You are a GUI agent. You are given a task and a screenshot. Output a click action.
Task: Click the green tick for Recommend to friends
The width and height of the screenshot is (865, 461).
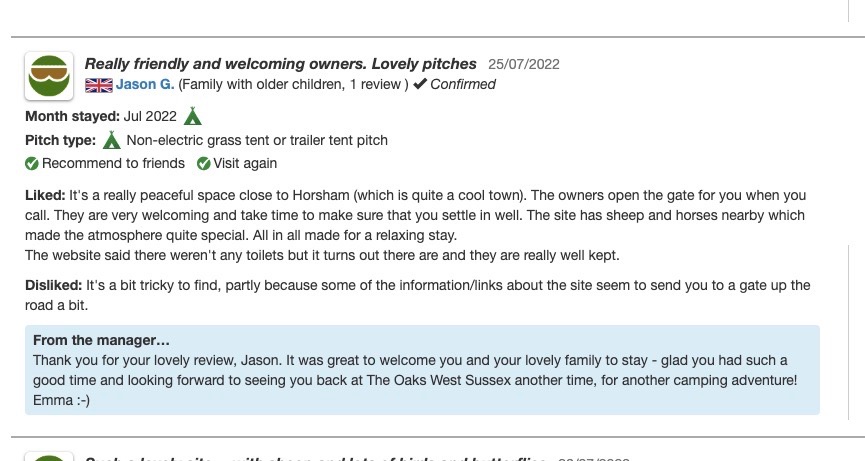click(32, 164)
